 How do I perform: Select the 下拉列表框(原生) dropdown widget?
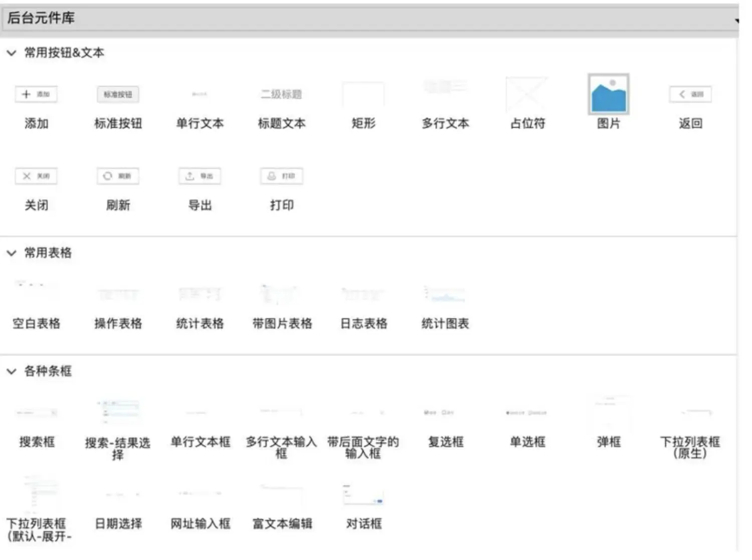tap(690, 414)
